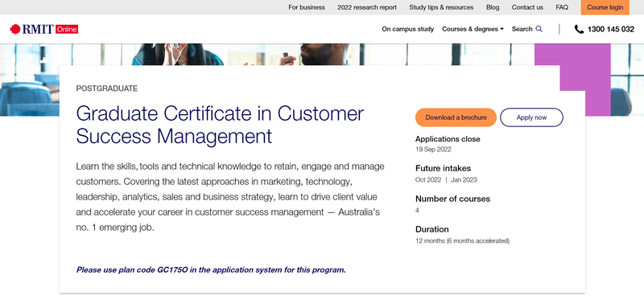Click the Duration 12 months value
The width and height of the screenshot is (644, 304).
coord(462,240)
